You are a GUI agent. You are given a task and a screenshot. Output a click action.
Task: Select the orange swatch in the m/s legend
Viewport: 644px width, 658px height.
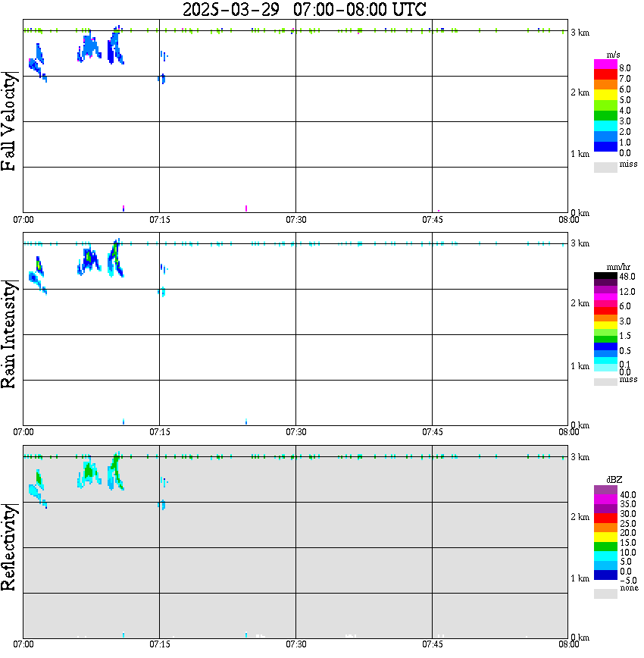(605, 85)
